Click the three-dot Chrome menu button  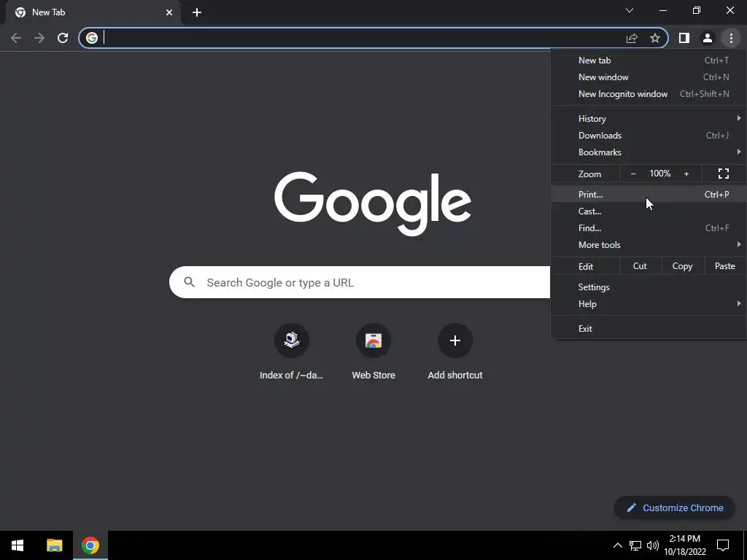pos(731,38)
